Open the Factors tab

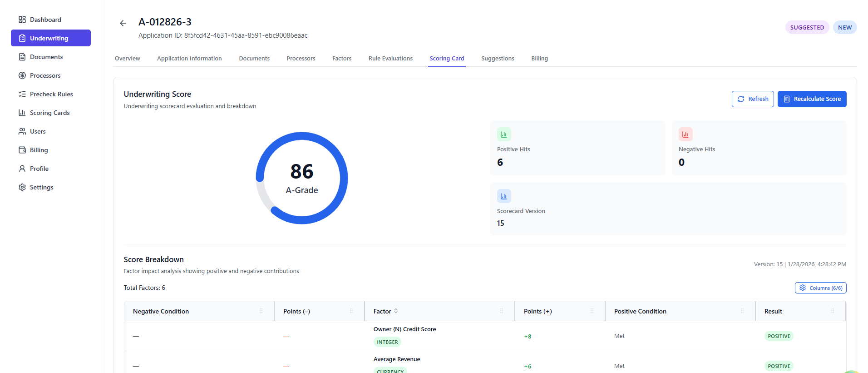click(342, 59)
